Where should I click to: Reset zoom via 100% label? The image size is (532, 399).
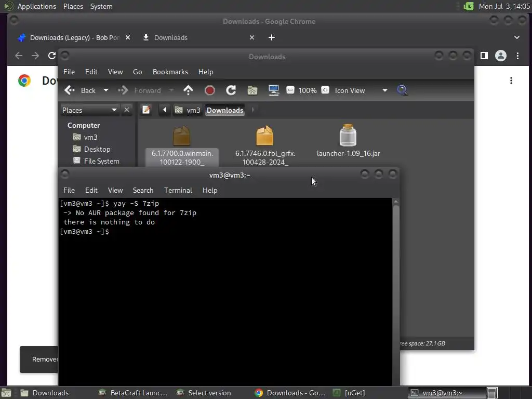(308, 90)
